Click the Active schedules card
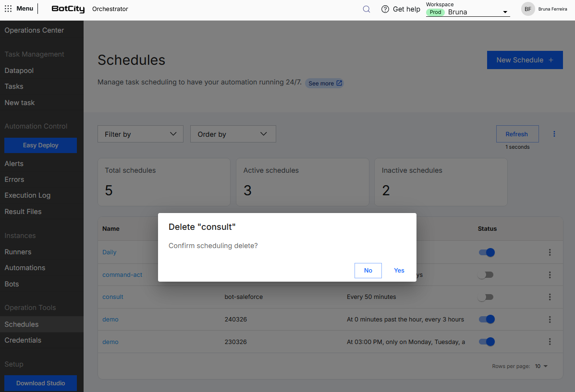Screen dimensions: 575x392 click(303, 182)
